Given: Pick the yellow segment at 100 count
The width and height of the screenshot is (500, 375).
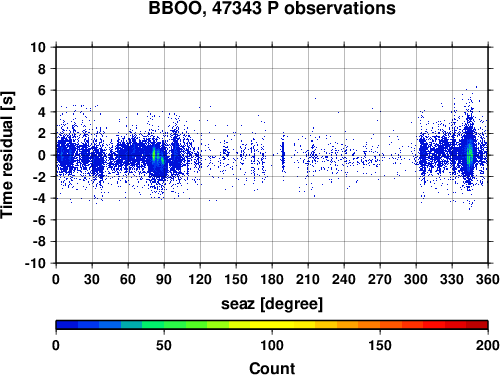Looking at the screenshot, I should click(x=272, y=325).
